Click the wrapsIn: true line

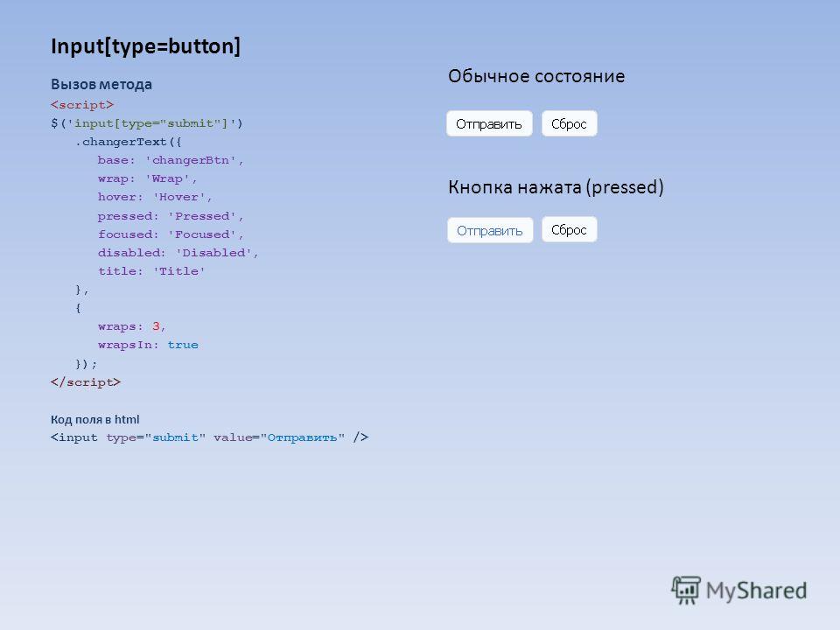click(148, 345)
